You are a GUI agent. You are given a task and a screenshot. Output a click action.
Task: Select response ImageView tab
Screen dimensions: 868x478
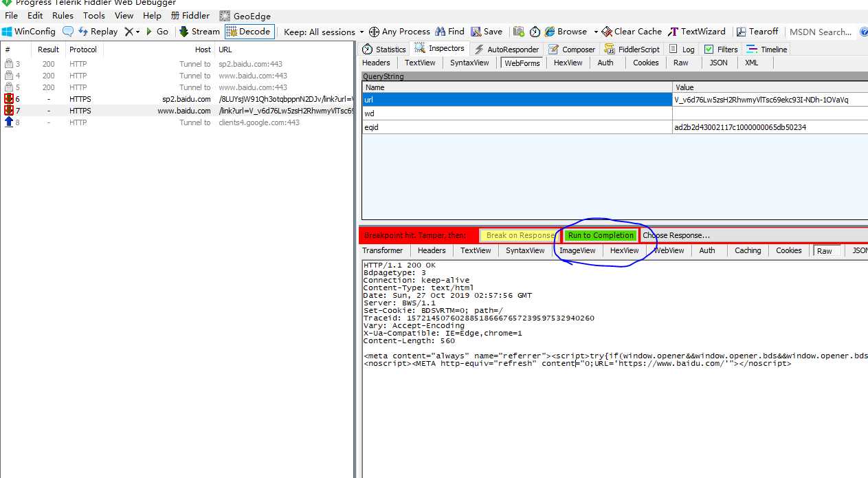click(577, 250)
